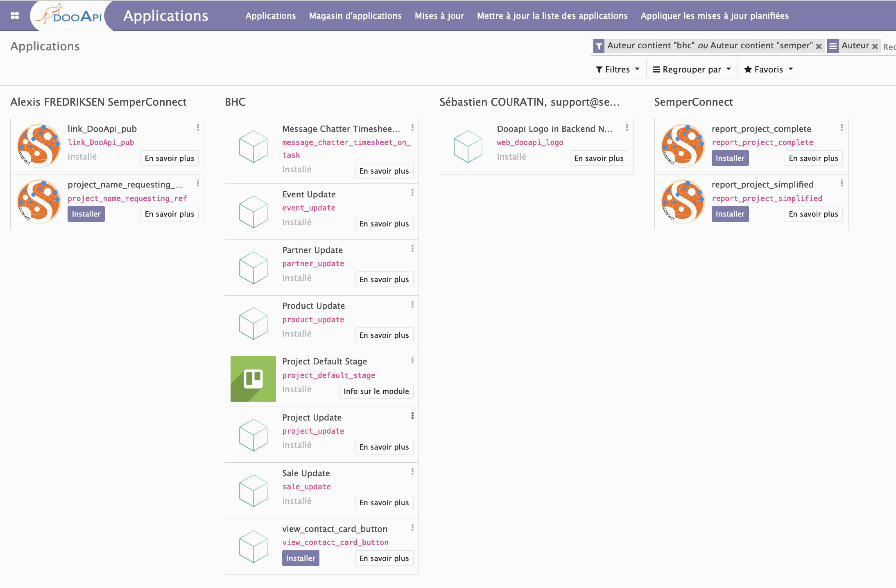896x588 pixels.
Task: Click the sale_update technical name
Action: click(307, 486)
